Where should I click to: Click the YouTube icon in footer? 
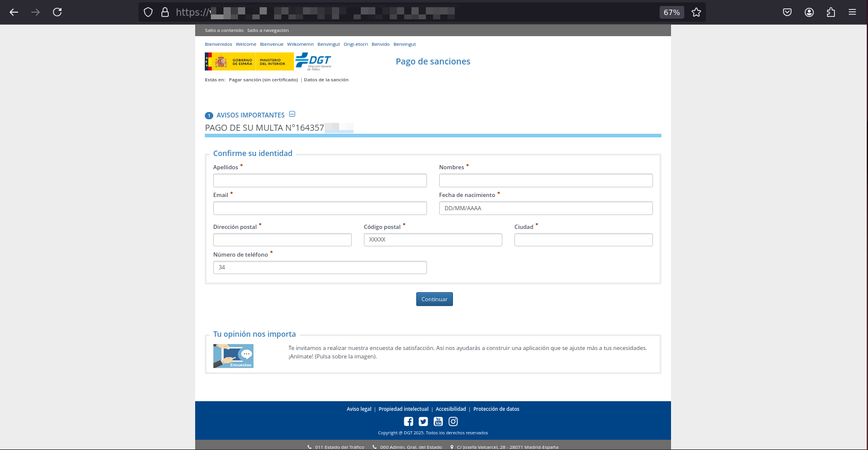pyautogui.click(x=439, y=422)
